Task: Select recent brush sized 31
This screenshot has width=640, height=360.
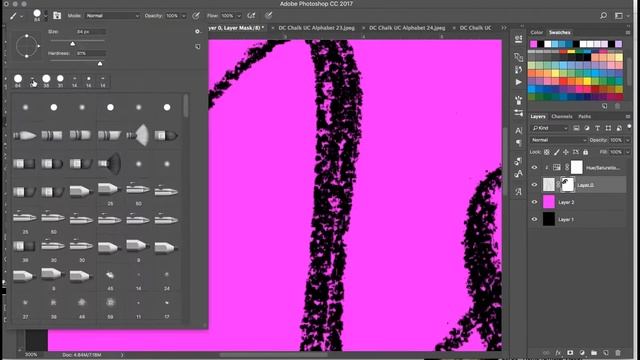Action: point(60,80)
